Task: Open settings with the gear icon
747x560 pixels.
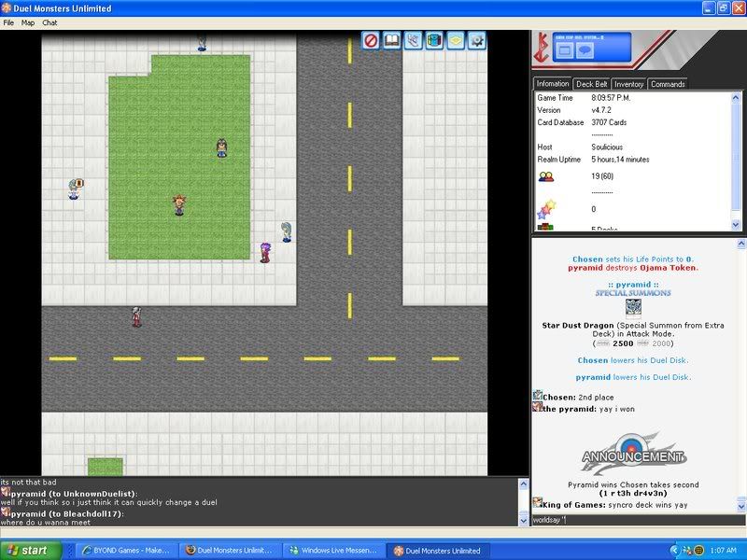Action: pyautogui.click(x=477, y=41)
